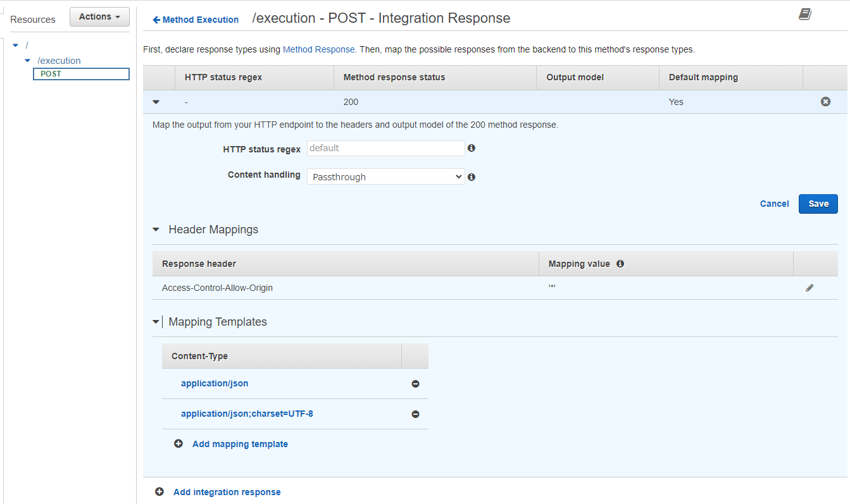Open the Actions menu
The width and height of the screenshot is (850, 504).
(x=99, y=16)
